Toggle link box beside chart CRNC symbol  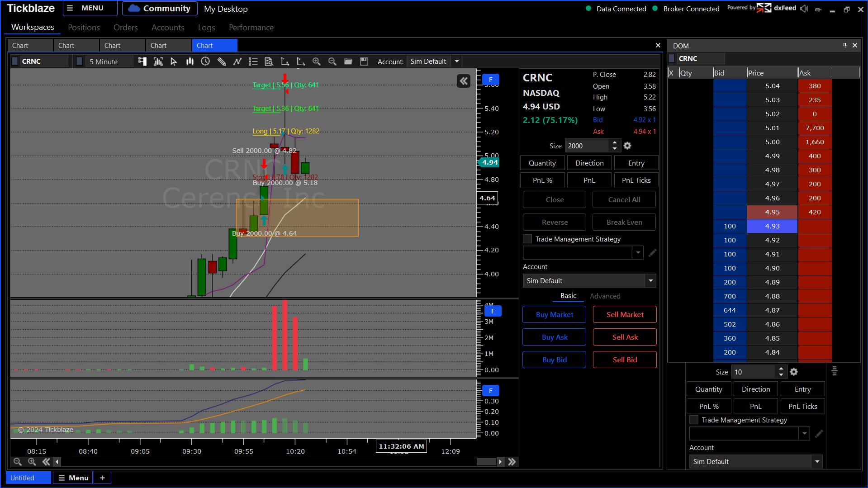click(x=14, y=61)
